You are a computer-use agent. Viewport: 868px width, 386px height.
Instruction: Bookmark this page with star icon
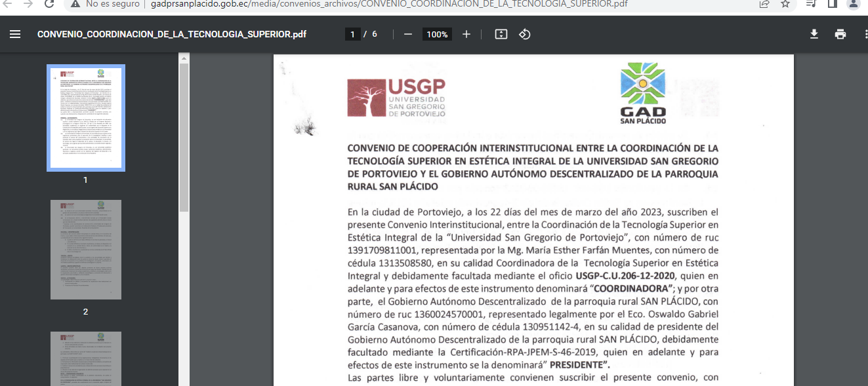pos(785,4)
